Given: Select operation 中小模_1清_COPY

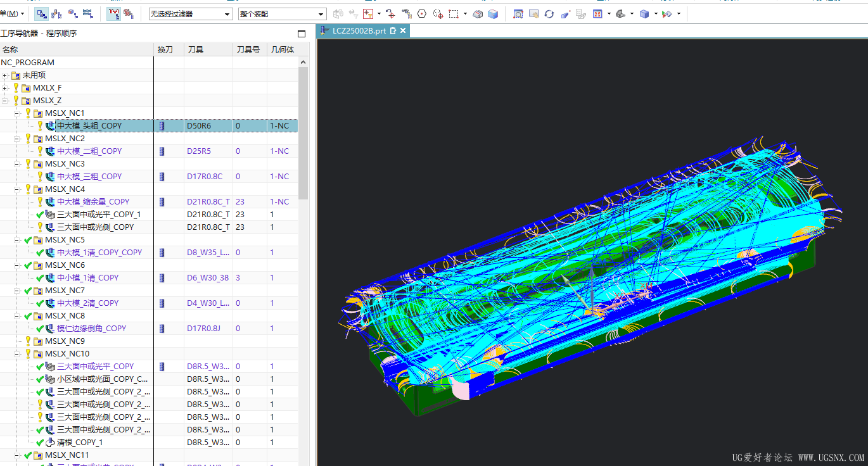Looking at the screenshot, I should pyautogui.click(x=88, y=278).
